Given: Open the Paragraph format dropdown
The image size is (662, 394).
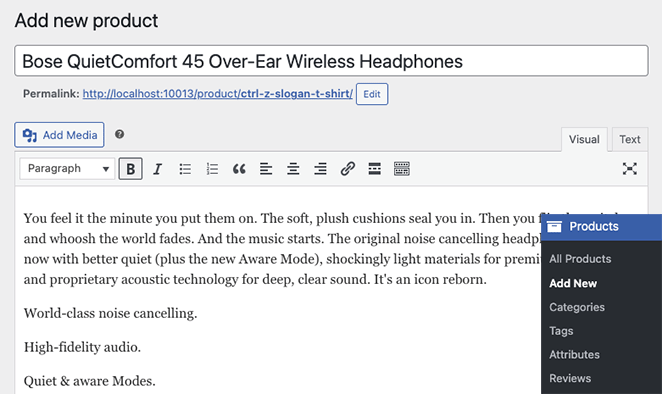Looking at the screenshot, I should click(67, 168).
